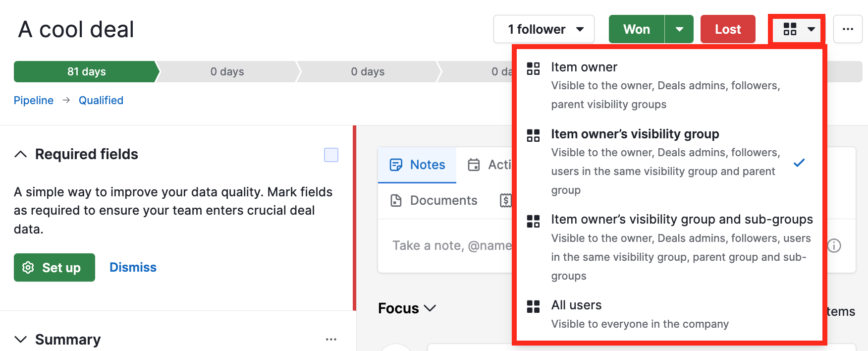Collapse the Summary section
Viewport: 868px width, 351px height.
(x=20, y=339)
